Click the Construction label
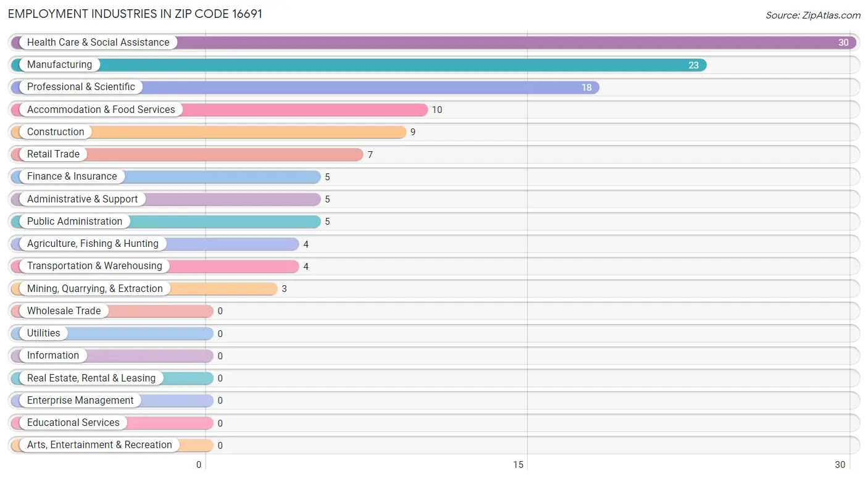The image size is (868, 479). 56,132
